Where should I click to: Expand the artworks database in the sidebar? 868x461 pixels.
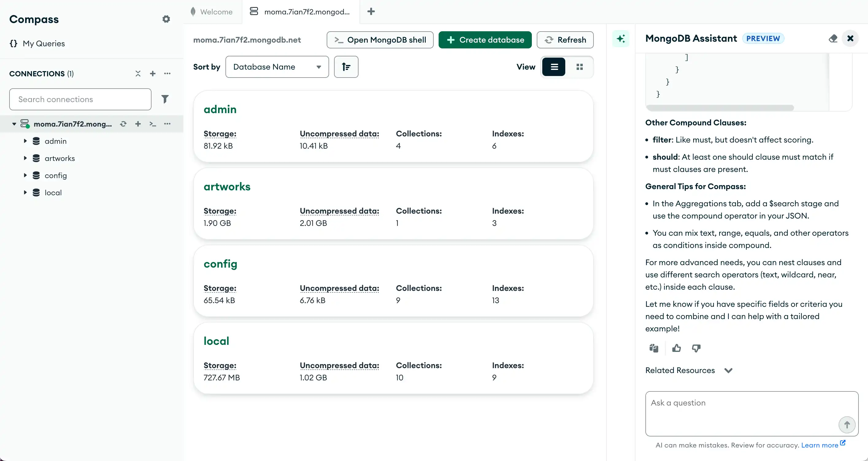[25, 158]
